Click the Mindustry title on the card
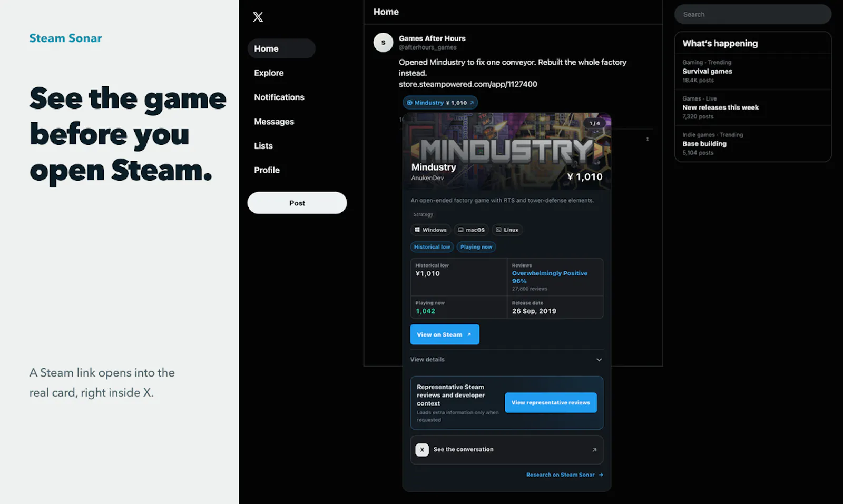Image resolution: width=843 pixels, height=504 pixels. coord(434,167)
